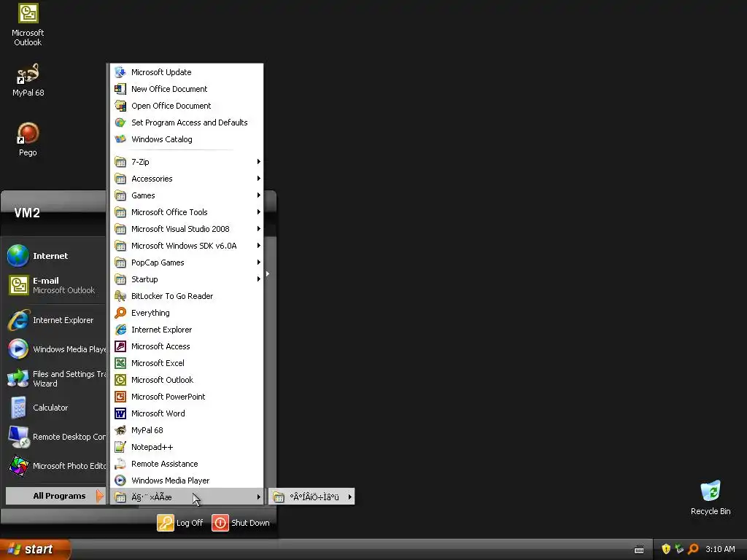Launch Notepad++

(186, 447)
